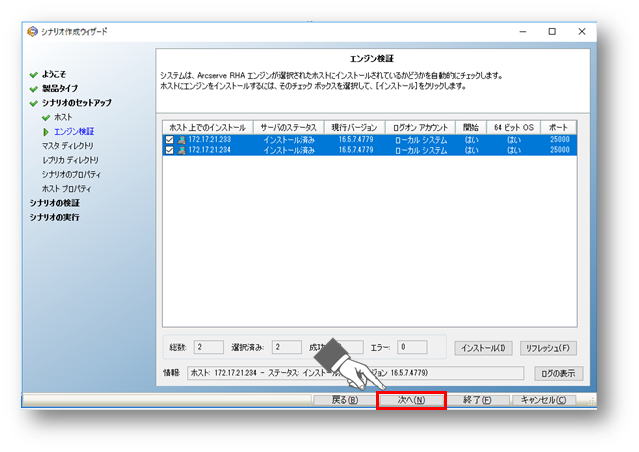Image resolution: width=639 pixels, height=452 pixels.
Task: Click the ログの表示 view log button
Action: [558, 373]
